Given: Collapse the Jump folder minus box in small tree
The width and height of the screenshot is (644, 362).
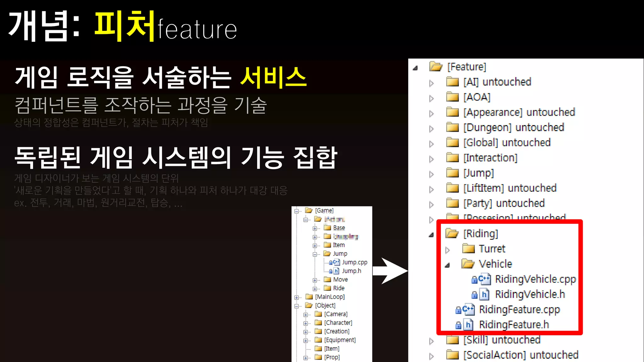Looking at the screenshot, I should click(x=315, y=254).
